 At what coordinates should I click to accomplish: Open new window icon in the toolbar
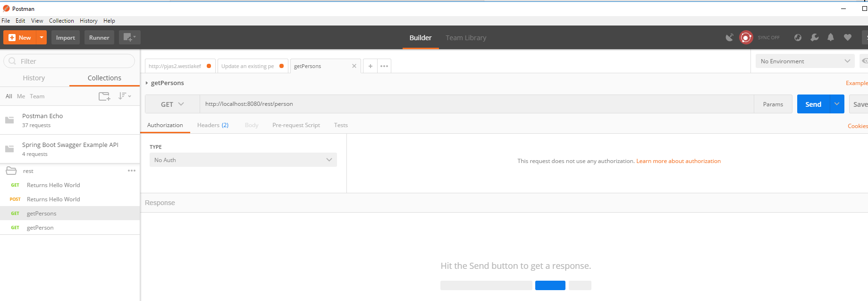(x=129, y=37)
